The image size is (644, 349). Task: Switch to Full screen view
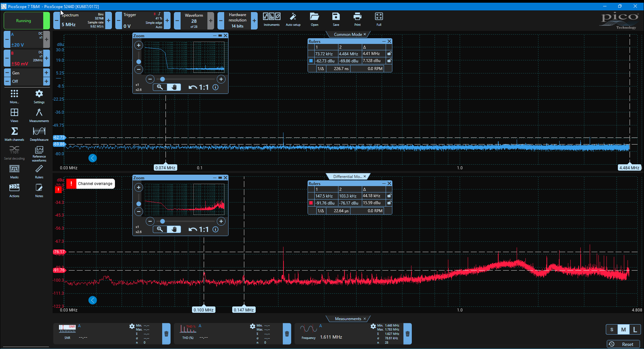click(x=379, y=20)
